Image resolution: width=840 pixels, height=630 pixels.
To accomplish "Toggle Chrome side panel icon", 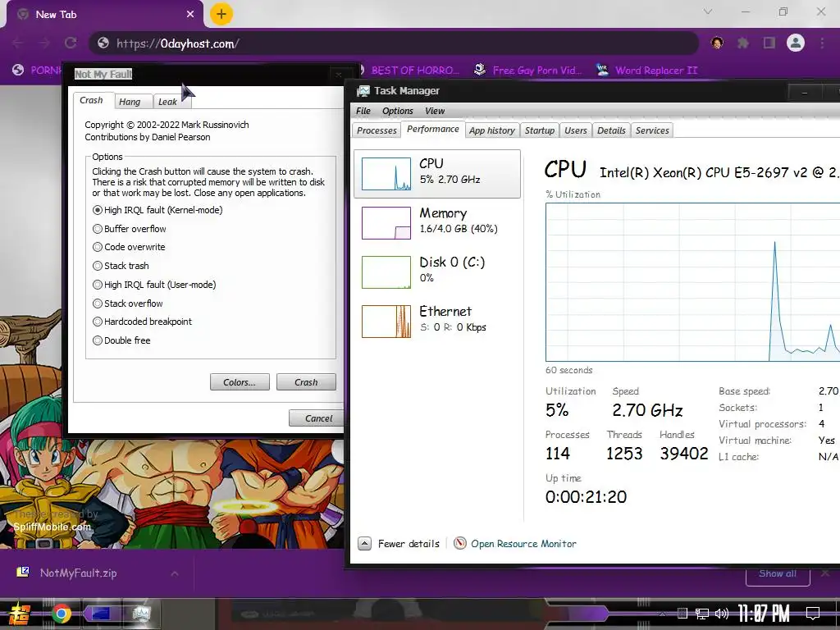I will 769,43.
